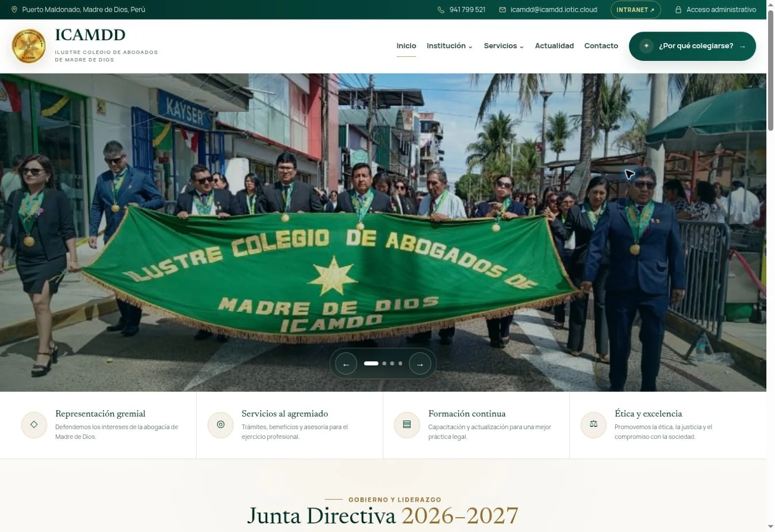Image resolution: width=775 pixels, height=532 pixels.
Task: Open the INTRANET button
Action: click(x=635, y=10)
